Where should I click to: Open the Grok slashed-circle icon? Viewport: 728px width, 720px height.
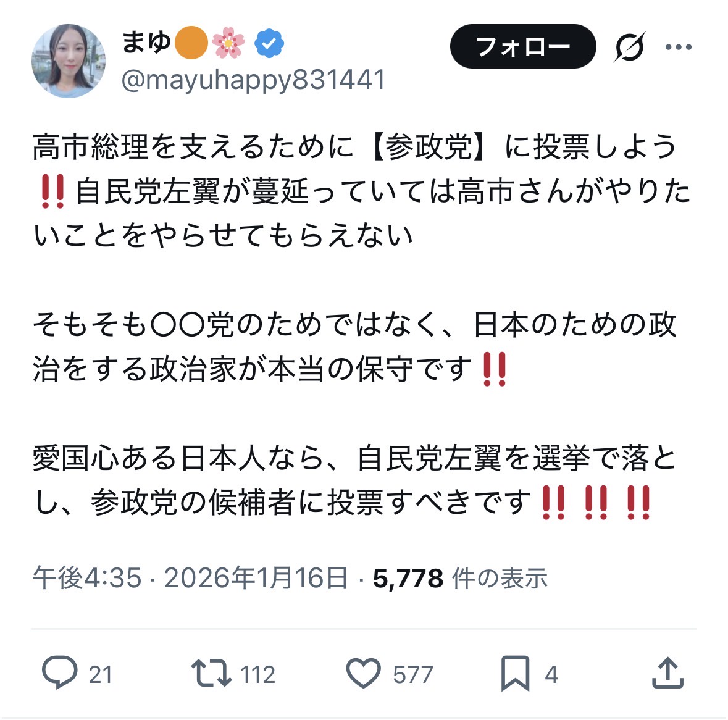click(629, 46)
